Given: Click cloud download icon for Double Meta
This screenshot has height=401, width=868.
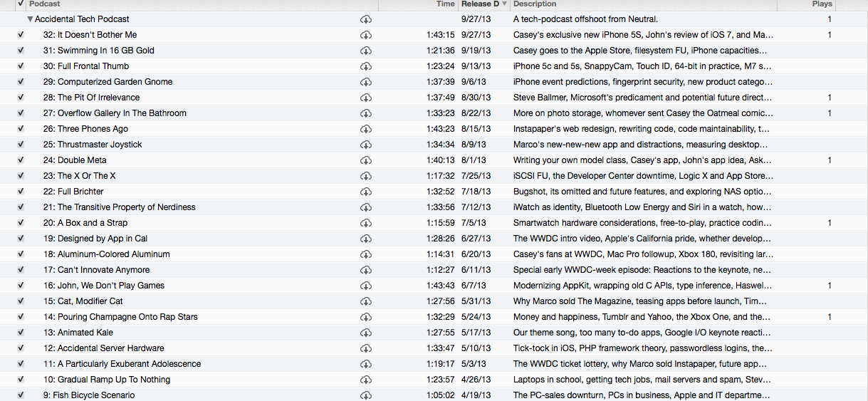Looking at the screenshot, I should point(366,160).
